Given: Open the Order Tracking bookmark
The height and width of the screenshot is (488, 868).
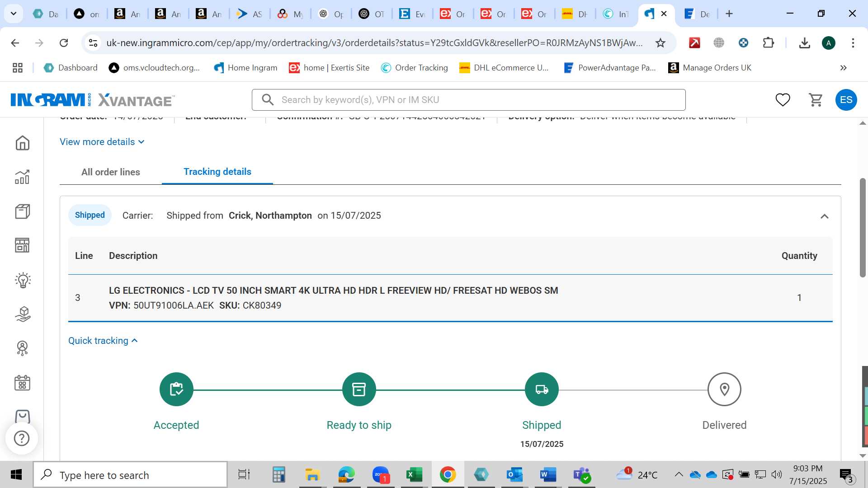Looking at the screenshot, I should (x=415, y=68).
